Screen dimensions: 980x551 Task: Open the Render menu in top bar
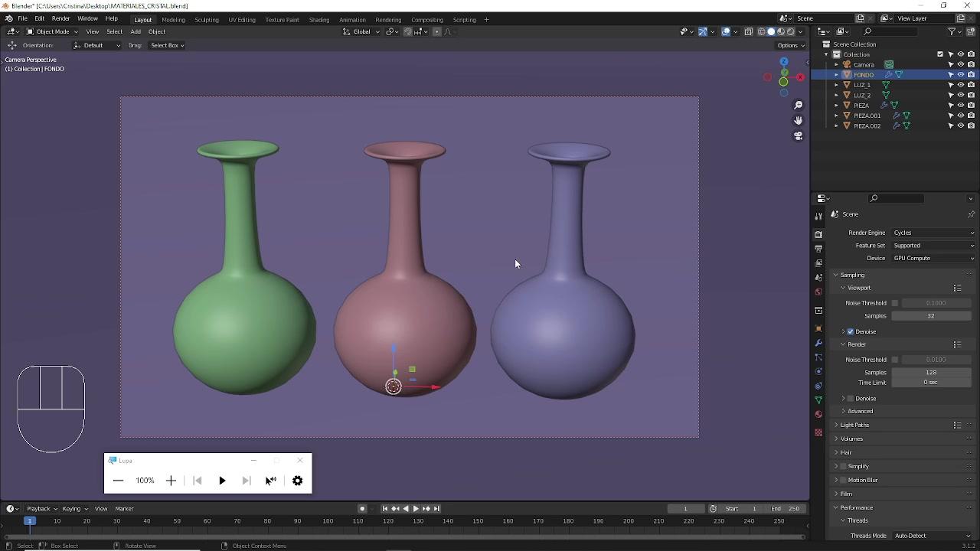(60, 18)
